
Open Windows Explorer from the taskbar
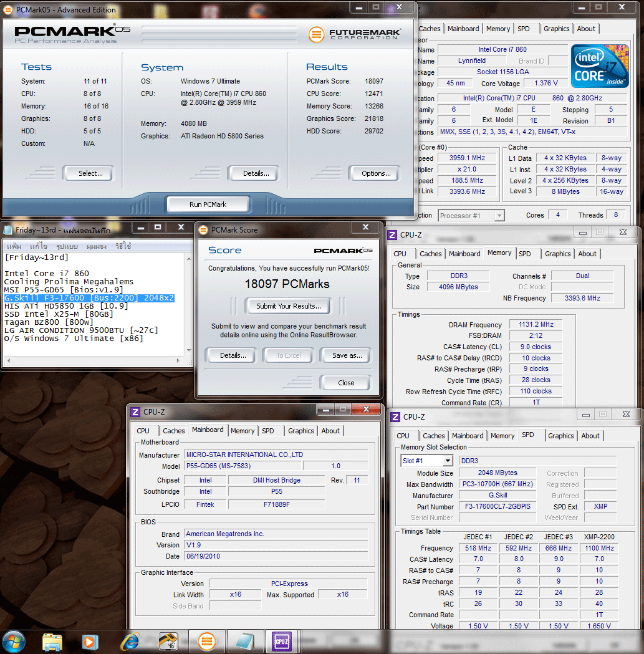click(52, 642)
